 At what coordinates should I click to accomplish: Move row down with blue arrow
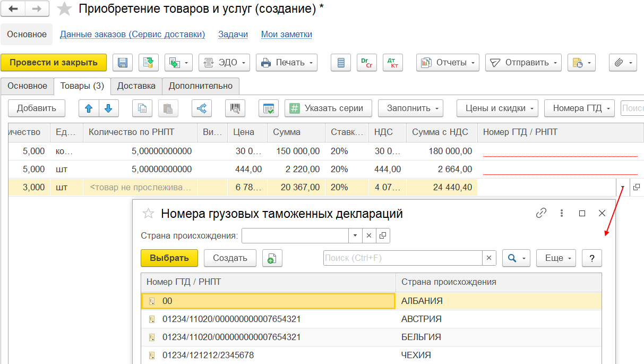click(108, 108)
